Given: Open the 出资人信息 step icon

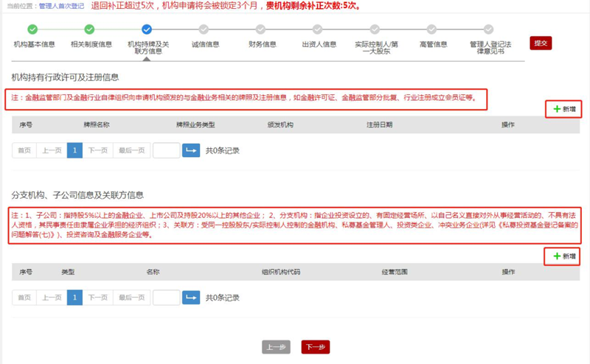Looking at the screenshot, I should click(x=318, y=29).
